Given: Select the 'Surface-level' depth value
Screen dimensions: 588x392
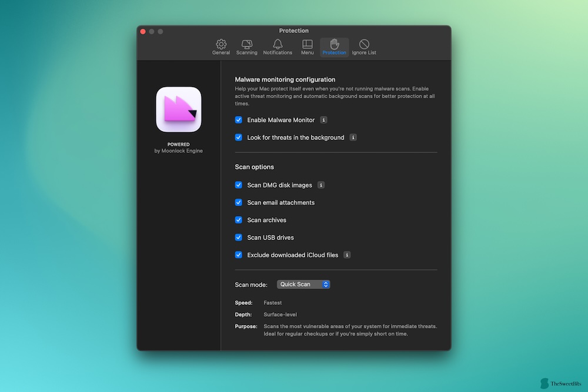Looking at the screenshot, I should pos(280,315).
